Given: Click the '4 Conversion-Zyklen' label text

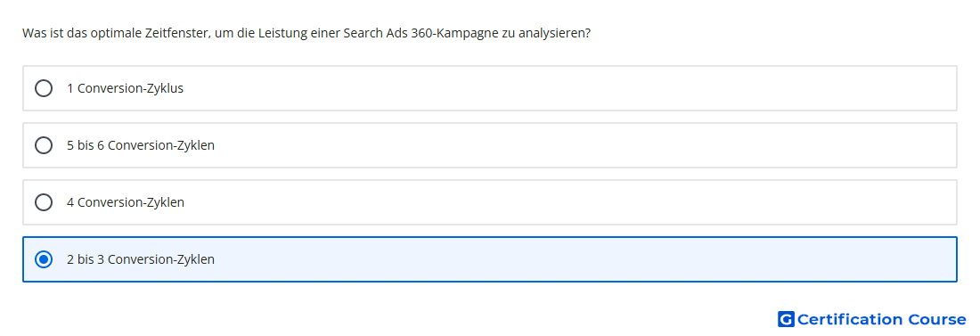Looking at the screenshot, I should click(126, 202).
